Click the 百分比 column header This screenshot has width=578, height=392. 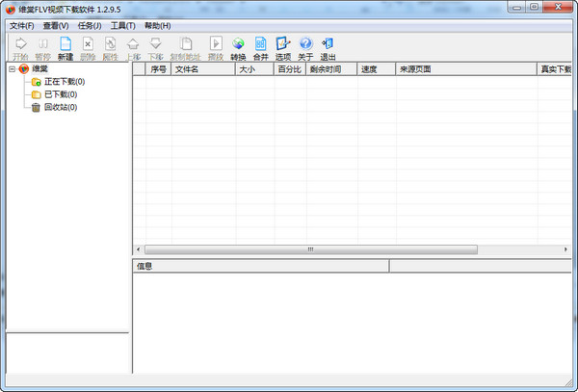pos(290,69)
